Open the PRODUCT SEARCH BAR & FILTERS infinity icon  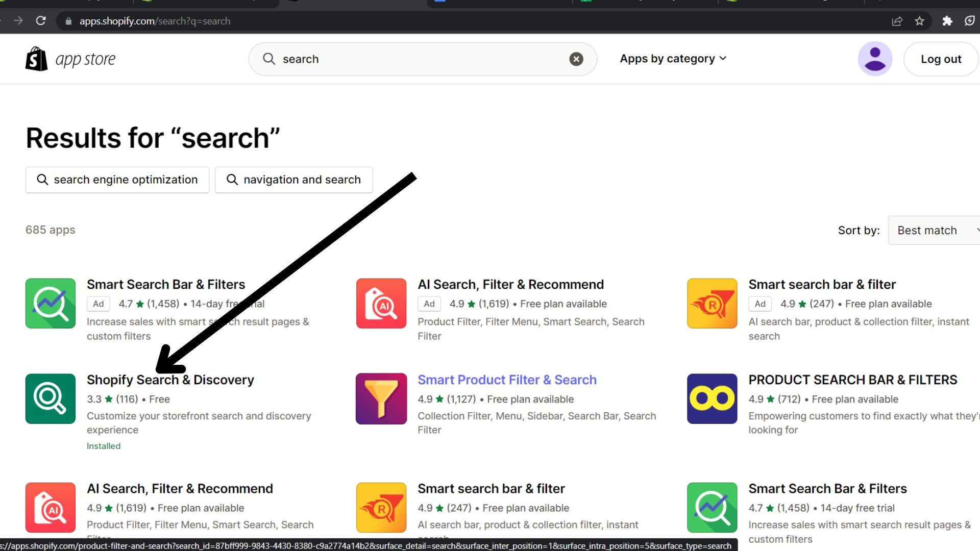[x=712, y=398]
